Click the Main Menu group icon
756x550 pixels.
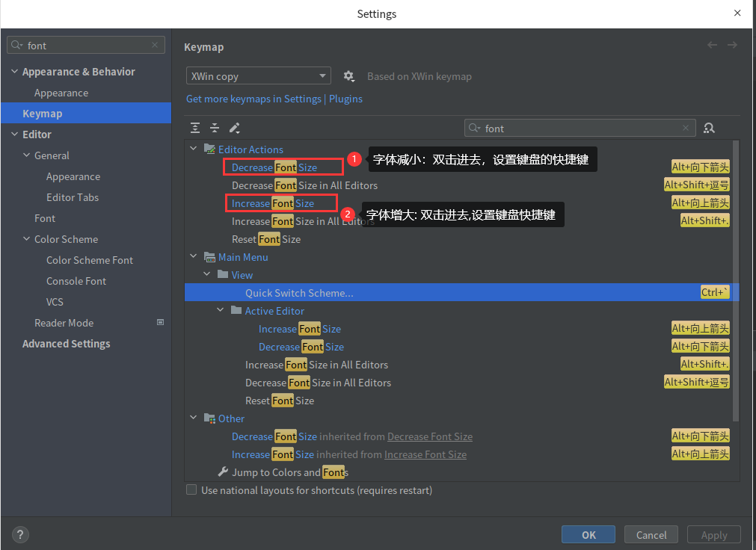tap(209, 257)
